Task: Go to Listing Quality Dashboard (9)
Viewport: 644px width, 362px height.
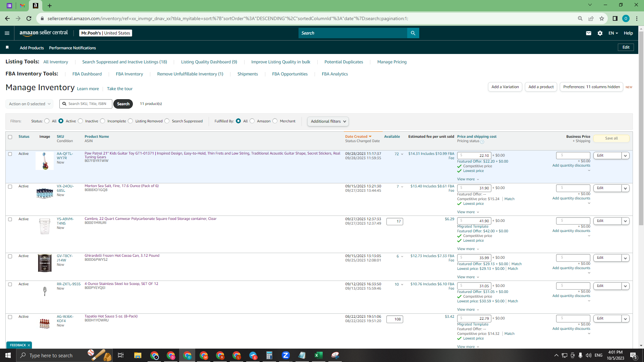Action: pyautogui.click(x=209, y=62)
